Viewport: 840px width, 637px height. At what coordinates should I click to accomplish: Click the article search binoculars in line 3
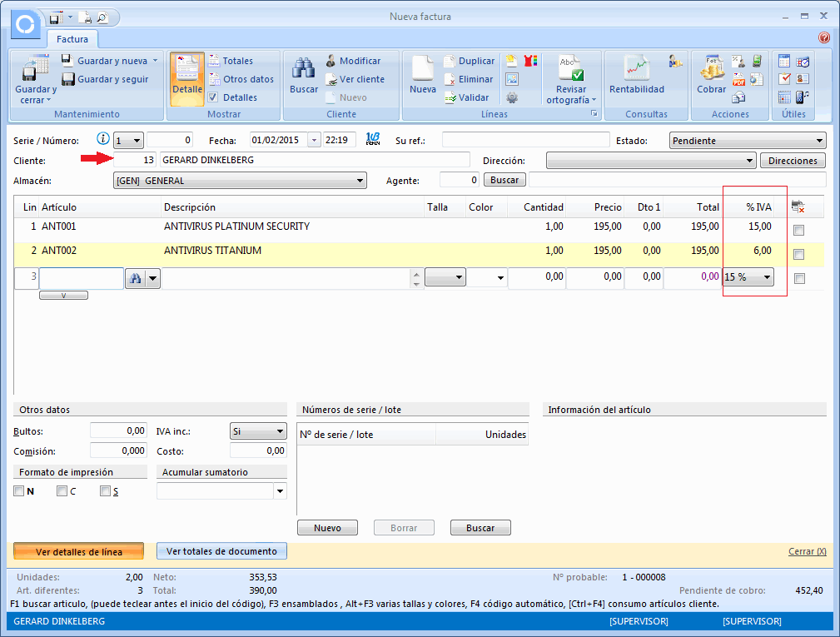click(x=135, y=278)
